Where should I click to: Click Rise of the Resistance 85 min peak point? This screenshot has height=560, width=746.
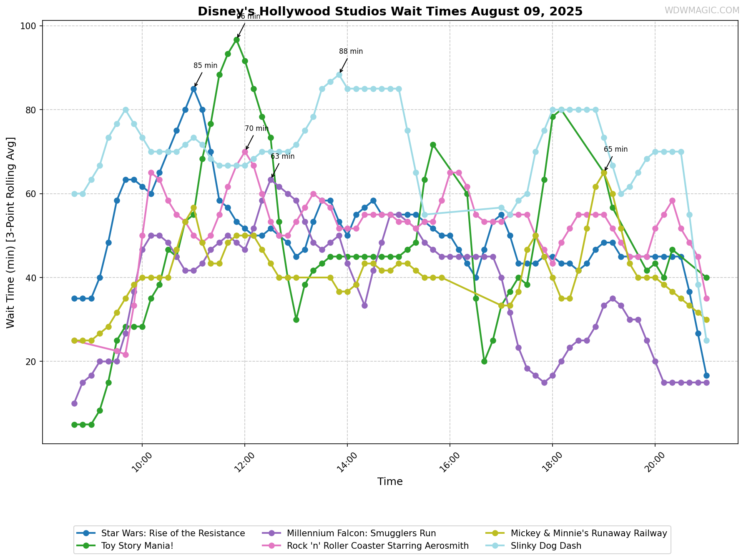coord(193,89)
